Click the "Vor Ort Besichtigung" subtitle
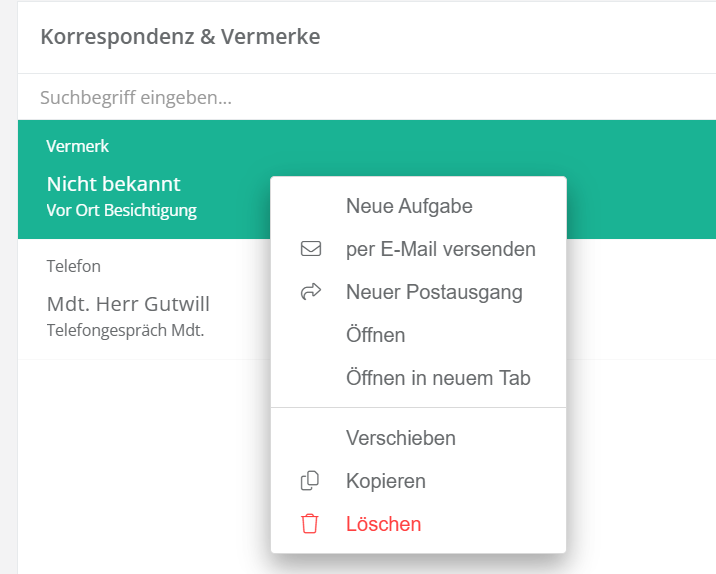 [122, 210]
